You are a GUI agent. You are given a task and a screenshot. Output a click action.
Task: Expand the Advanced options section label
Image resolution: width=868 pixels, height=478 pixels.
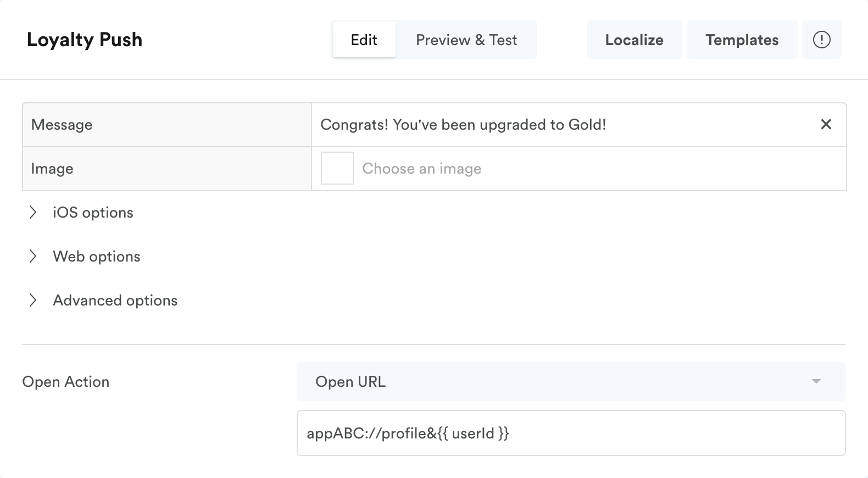tap(115, 301)
